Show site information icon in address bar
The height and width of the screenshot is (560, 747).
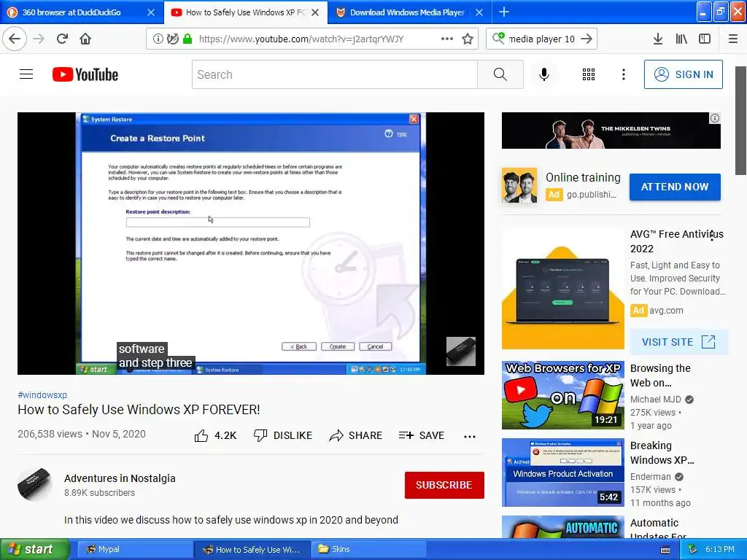pos(158,39)
